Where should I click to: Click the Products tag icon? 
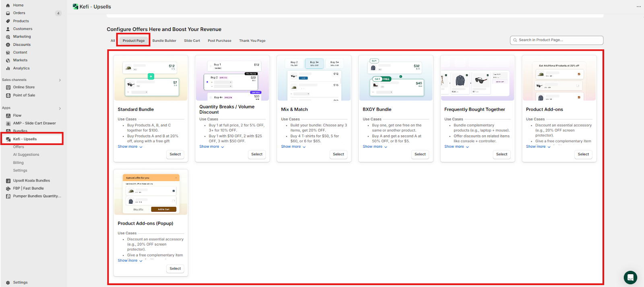click(x=8, y=21)
